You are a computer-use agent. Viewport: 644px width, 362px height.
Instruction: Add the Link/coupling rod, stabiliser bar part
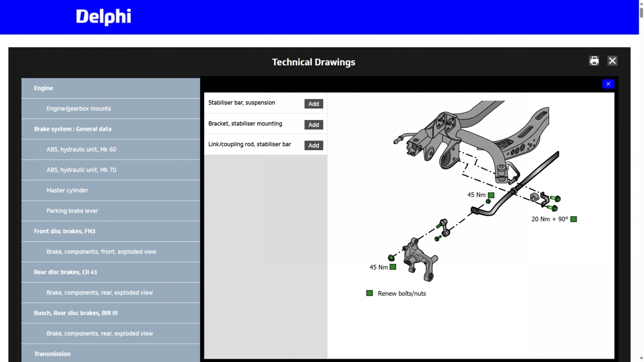pos(313,145)
